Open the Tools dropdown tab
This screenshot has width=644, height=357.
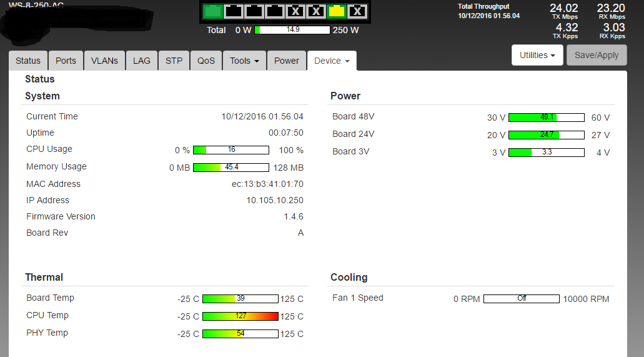coord(244,61)
